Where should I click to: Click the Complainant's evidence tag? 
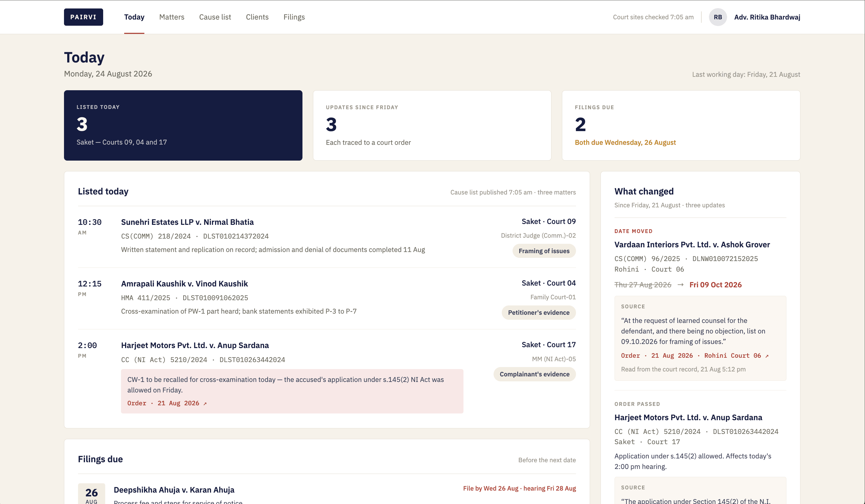tap(534, 374)
